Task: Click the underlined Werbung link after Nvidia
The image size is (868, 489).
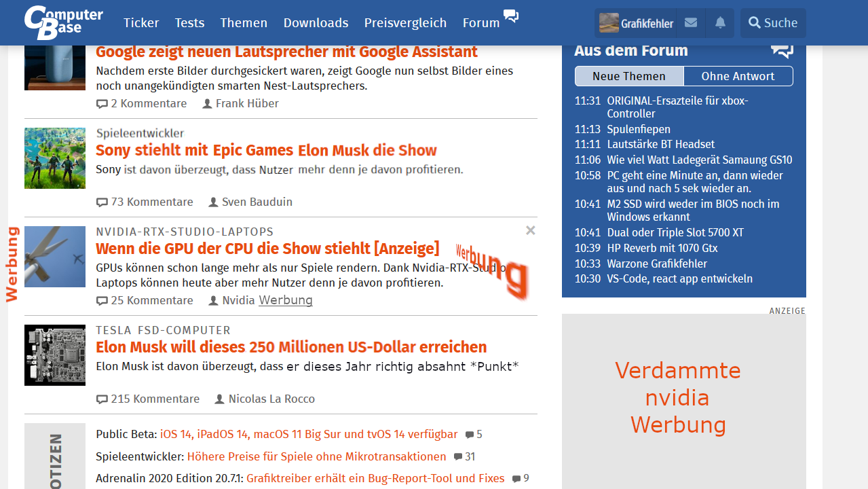Action: 286,300
